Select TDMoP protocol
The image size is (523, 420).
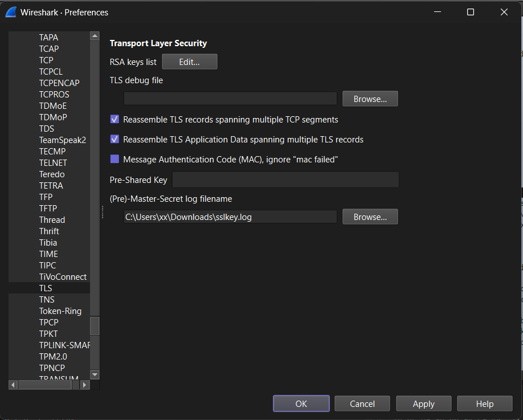pyautogui.click(x=53, y=117)
